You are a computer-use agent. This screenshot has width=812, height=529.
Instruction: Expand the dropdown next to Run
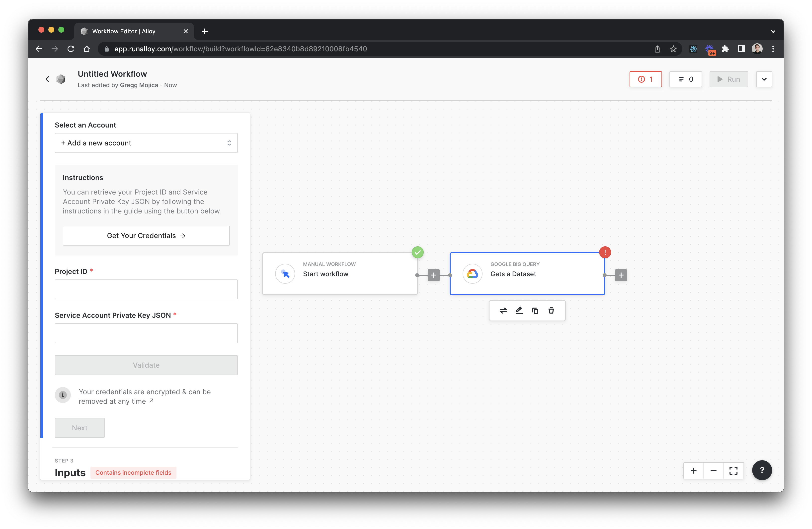click(x=764, y=79)
